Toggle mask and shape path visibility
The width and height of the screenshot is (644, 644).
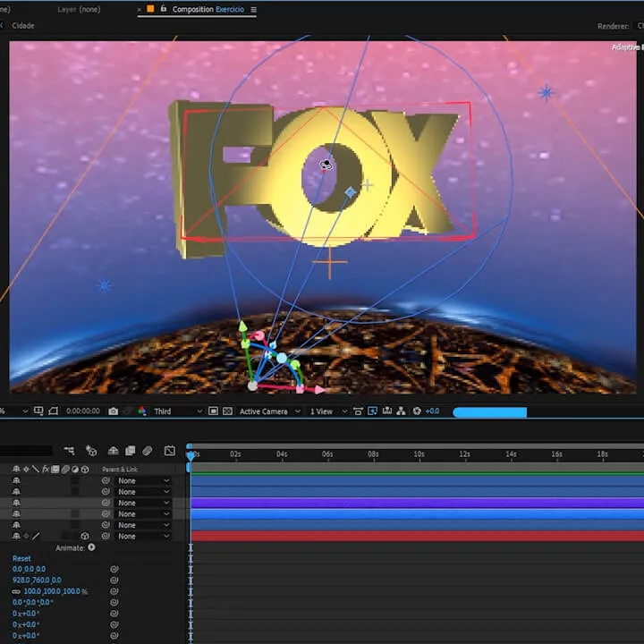coord(53,411)
